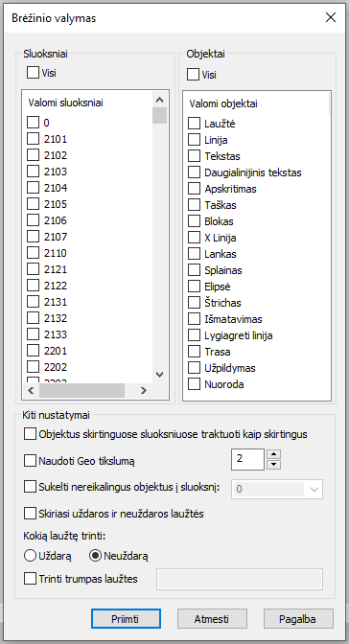Click the layer list up arrow
349x644 pixels.
pos(159,100)
